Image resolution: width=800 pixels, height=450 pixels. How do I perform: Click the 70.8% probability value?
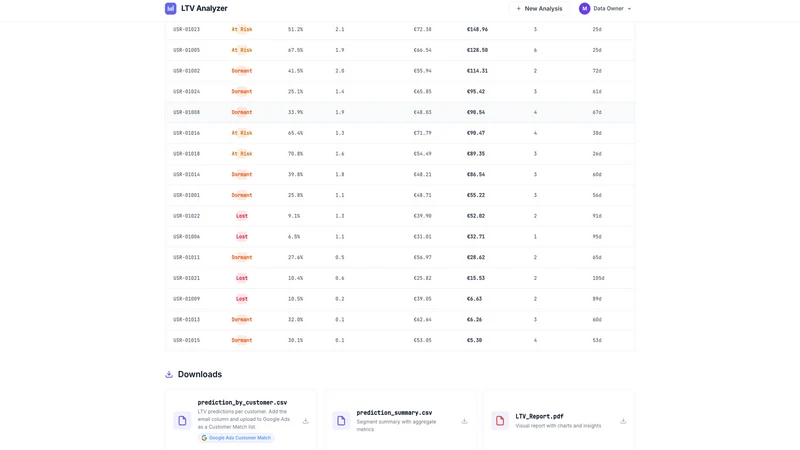pyautogui.click(x=295, y=154)
